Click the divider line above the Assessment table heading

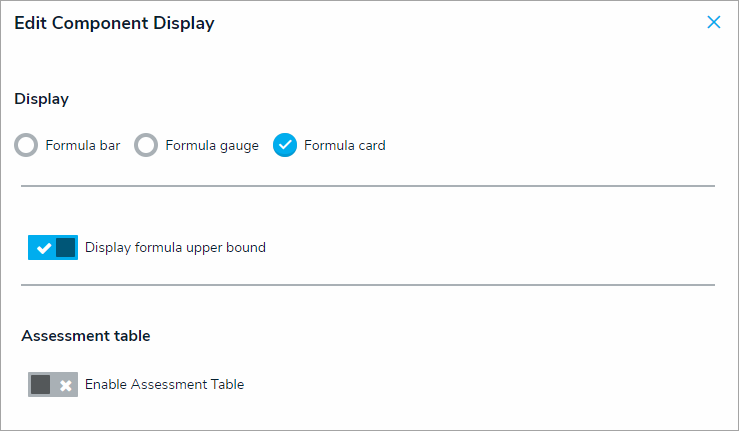click(x=368, y=285)
